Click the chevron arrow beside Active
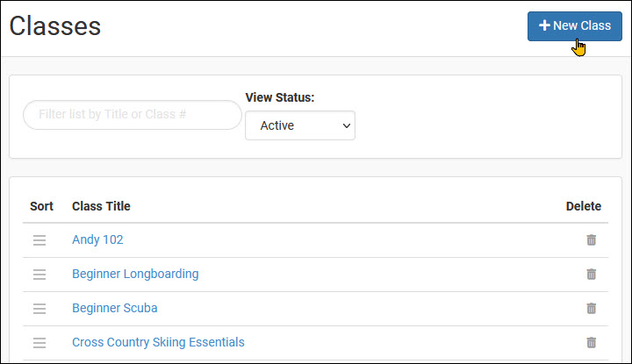Image resolution: width=632 pixels, height=364 pixels. coord(346,125)
